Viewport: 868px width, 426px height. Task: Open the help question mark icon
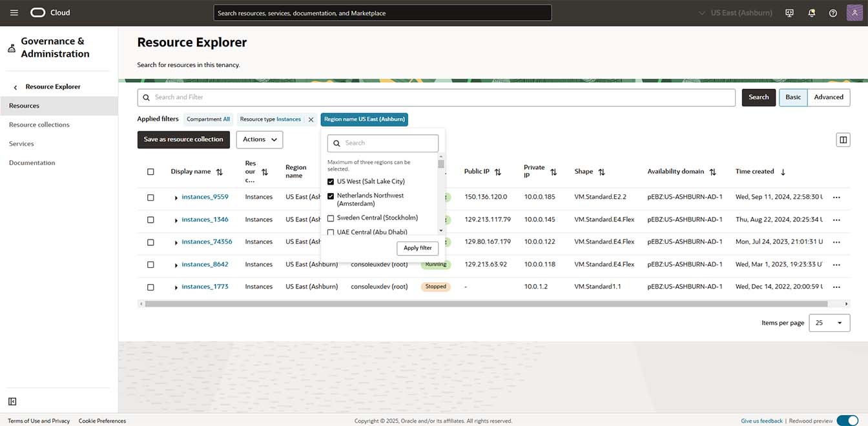pos(833,13)
